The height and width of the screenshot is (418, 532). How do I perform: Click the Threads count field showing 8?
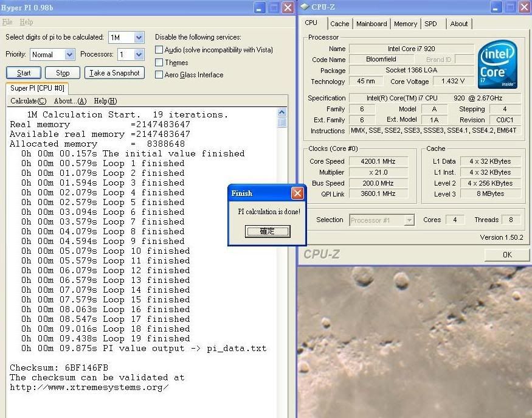tap(511, 220)
